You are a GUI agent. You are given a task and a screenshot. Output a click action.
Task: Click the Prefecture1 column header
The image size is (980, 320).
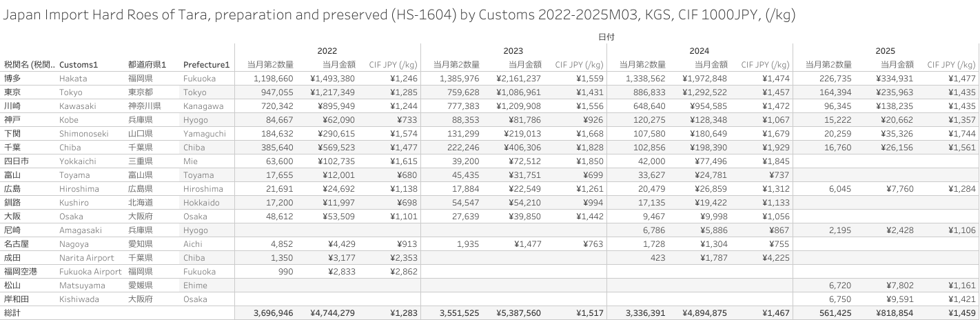pyautogui.click(x=206, y=65)
